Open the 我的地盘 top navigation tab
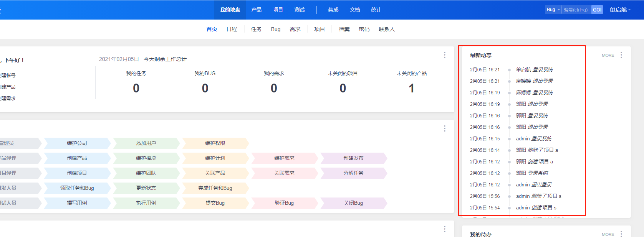Screen dimensions: 644x237 230,10
